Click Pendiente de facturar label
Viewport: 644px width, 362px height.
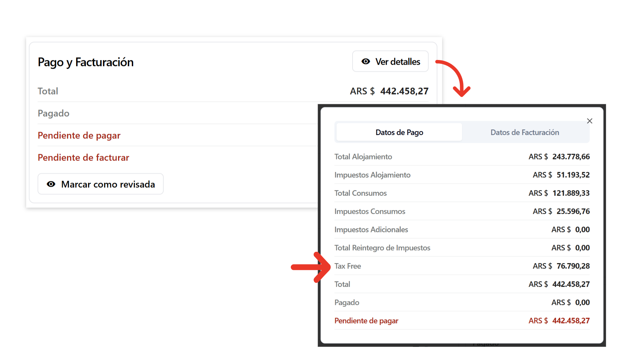tap(83, 158)
